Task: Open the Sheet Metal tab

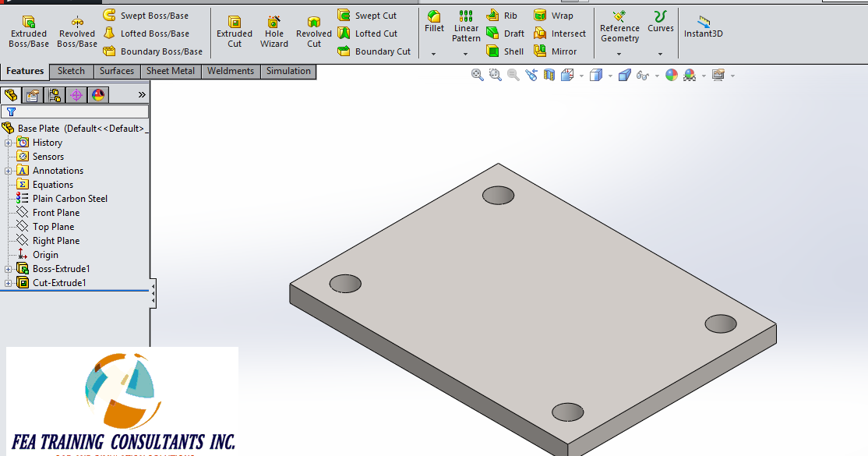Action: tap(170, 71)
